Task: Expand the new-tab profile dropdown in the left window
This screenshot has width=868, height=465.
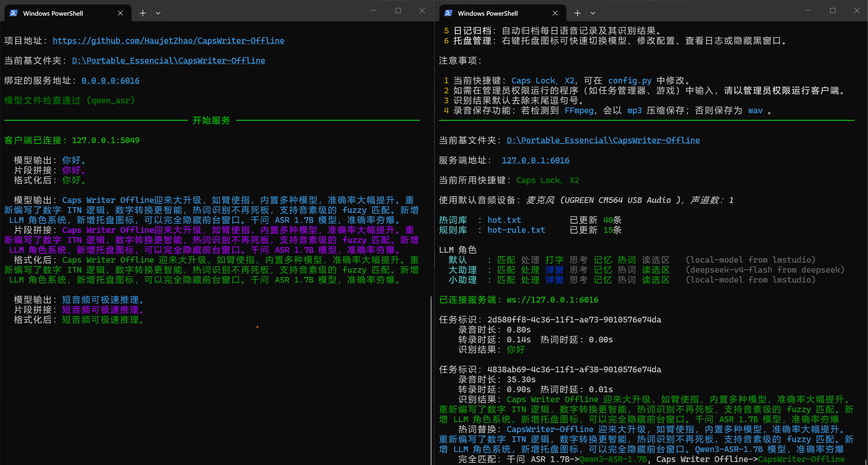Action: (158, 13)
